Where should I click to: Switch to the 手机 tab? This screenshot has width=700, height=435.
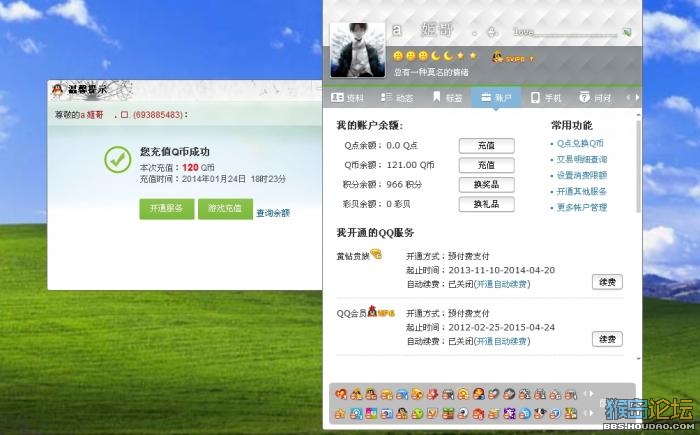(x=546, y=97)
